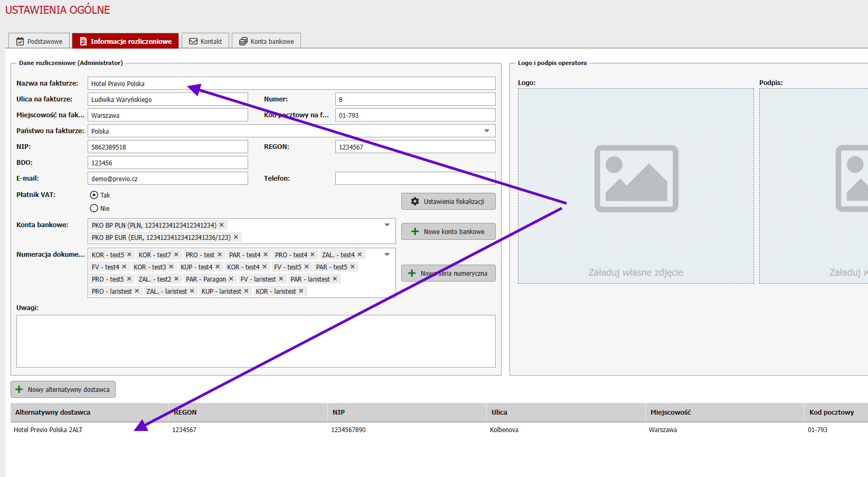This screenshot has height=477, width=868.
Task: Select 'Nie' for Płatnik VAT
Action: tap(94, 209)
